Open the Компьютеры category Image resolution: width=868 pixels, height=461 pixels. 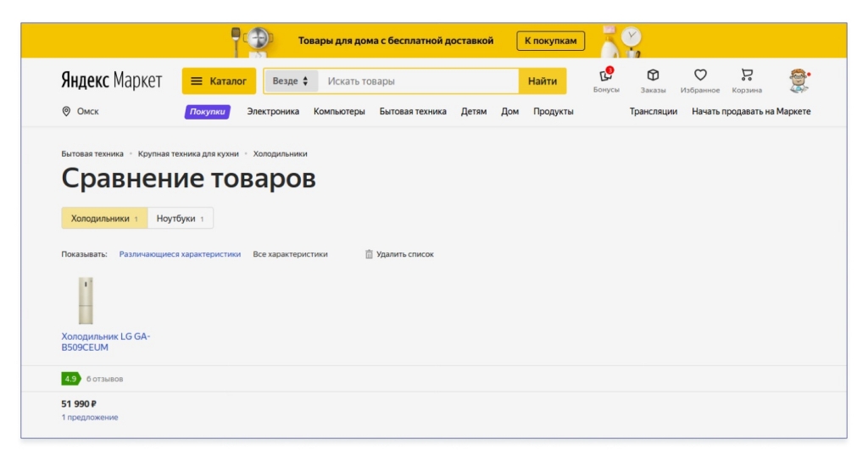tap(339, 111)
